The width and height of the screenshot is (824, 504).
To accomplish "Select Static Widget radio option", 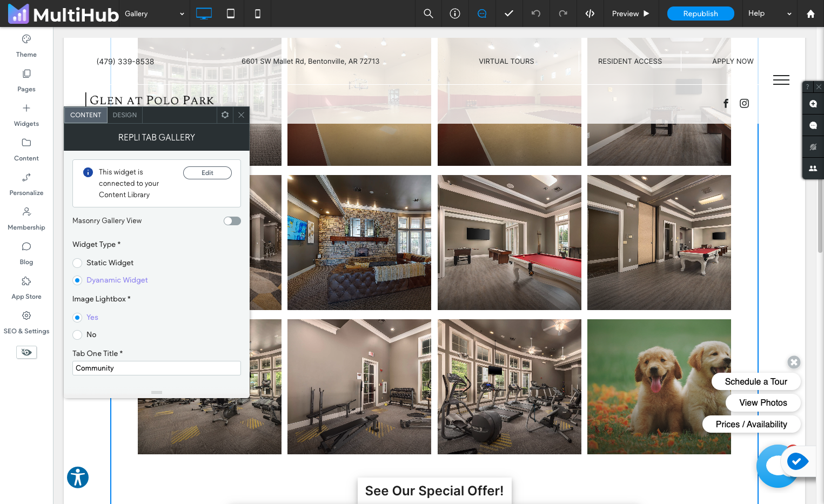I will click(x=77, y=263).
